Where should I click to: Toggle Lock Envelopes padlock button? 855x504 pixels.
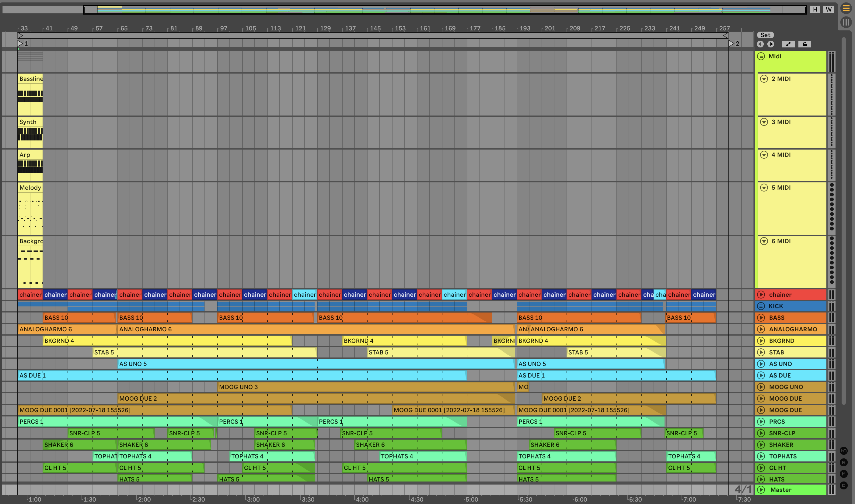click(x=805, y=44)
